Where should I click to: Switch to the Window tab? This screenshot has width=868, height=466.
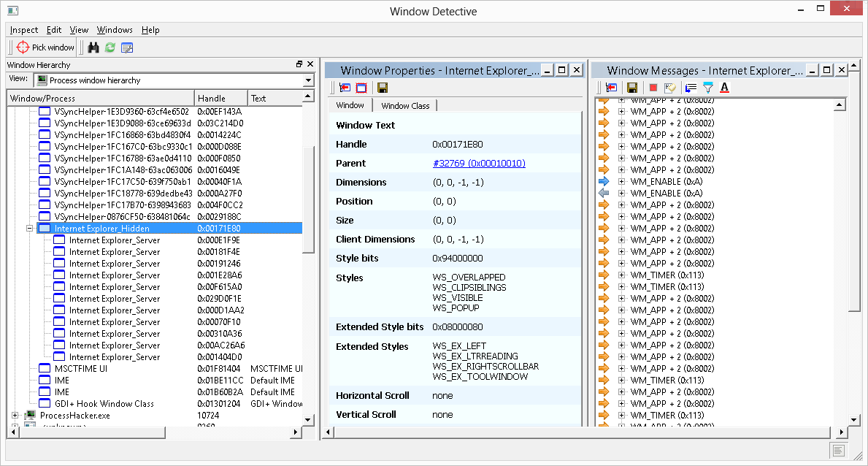click(350, 104)
